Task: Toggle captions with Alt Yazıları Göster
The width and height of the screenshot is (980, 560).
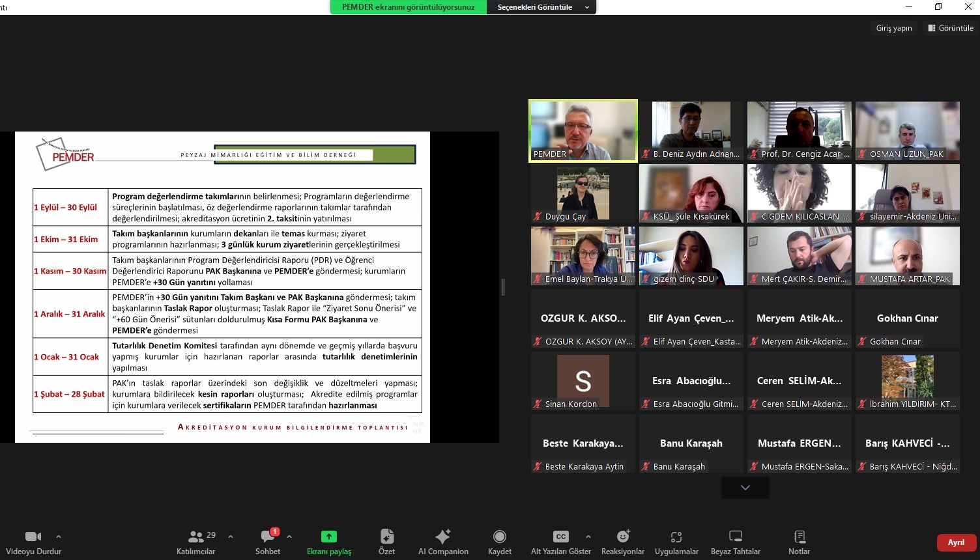Action: (x=560, y=542)
